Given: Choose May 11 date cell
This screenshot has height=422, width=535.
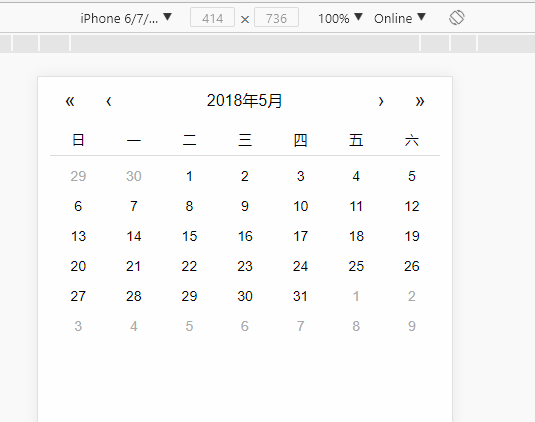Looking at the screenshot, I should (x=356, y=206).
